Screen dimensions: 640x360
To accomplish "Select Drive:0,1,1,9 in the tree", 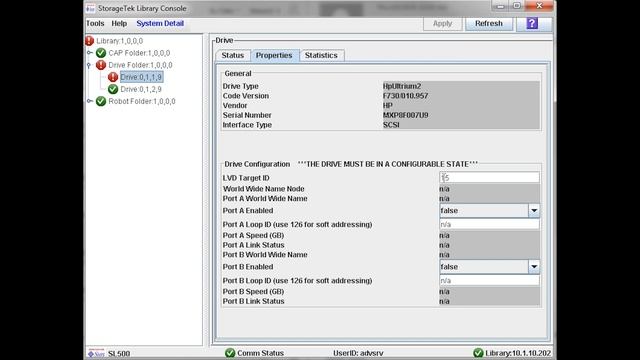I will tap(141, 77).
